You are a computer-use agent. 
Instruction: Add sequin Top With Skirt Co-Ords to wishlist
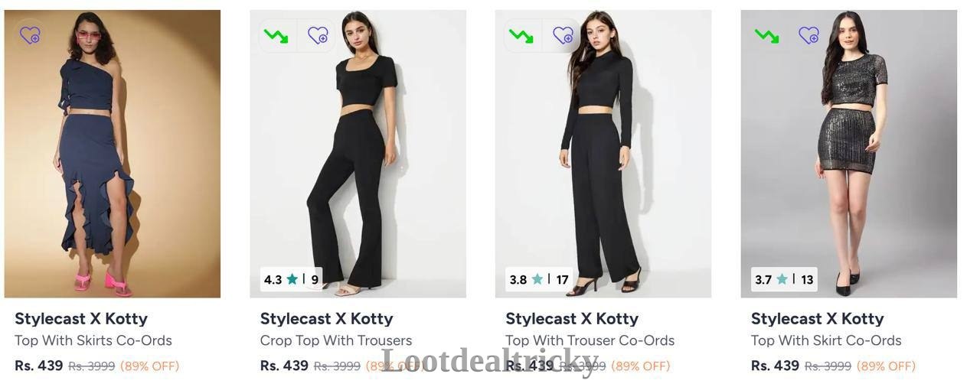(808, 35)
